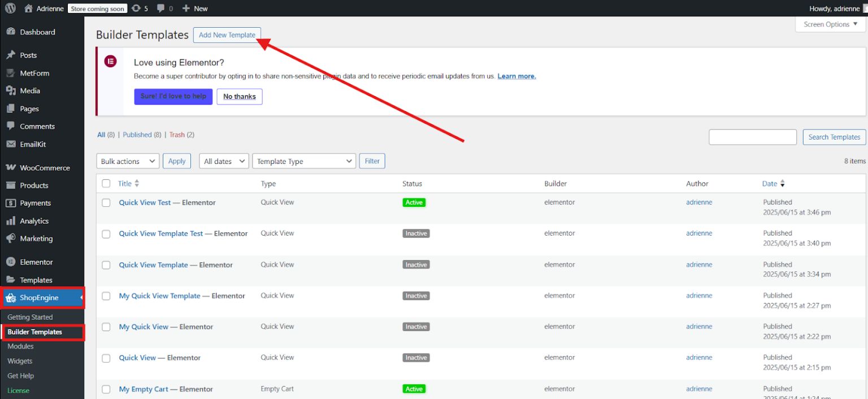Expand the Template Type dropdown
This screenshot has width=868, height=399.
pos(303,161)
